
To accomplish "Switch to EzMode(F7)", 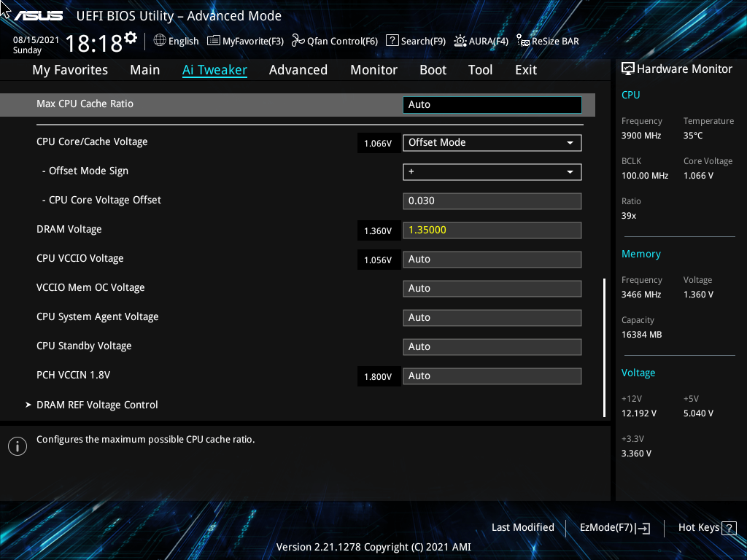I will [x=606, y=528].
